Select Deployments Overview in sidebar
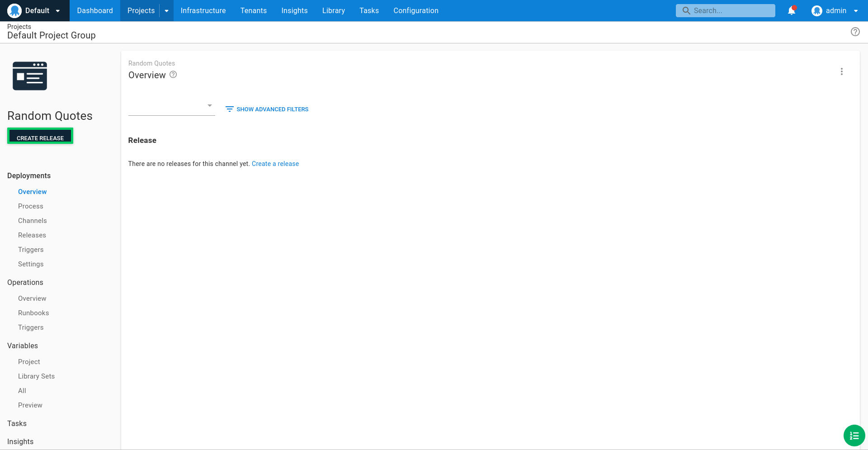868x450 pixels. (x=33, y=192)
